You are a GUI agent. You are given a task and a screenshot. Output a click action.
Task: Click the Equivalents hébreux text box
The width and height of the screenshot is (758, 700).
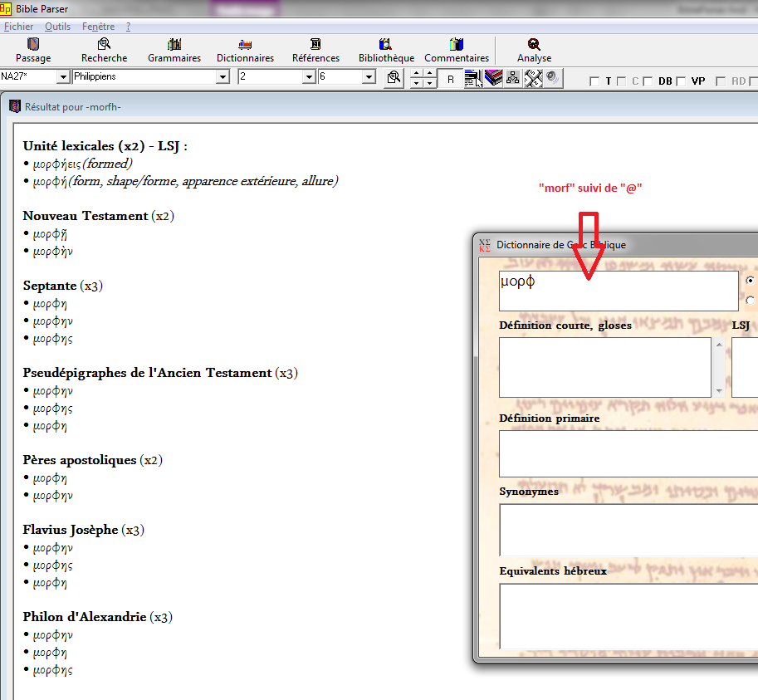coord(628,615)
